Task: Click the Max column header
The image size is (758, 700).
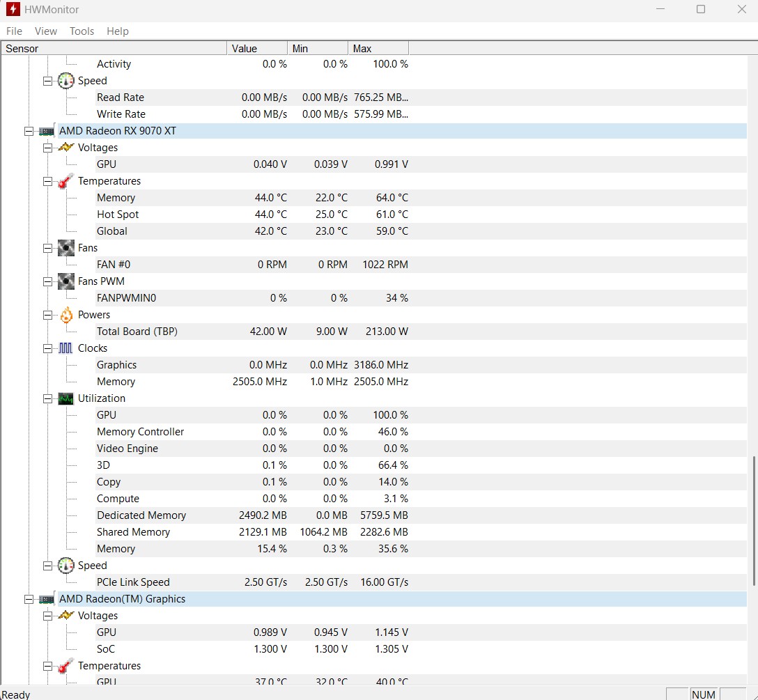Action: (378, 48)
